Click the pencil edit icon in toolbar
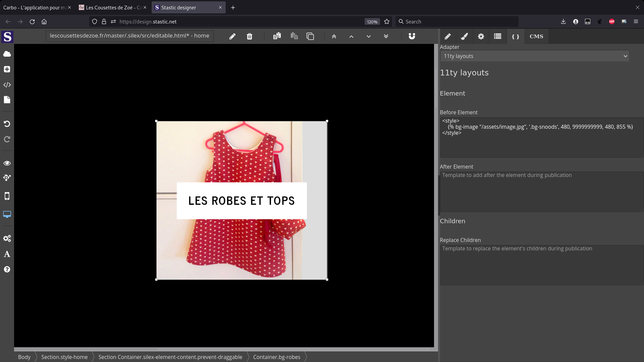 [232, 36]
